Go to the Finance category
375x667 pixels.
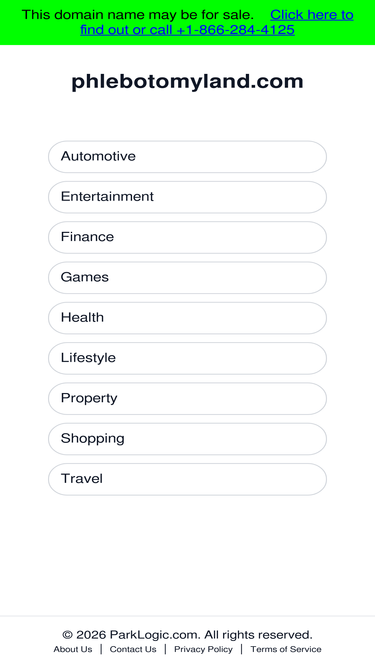(x=187, y=237)
